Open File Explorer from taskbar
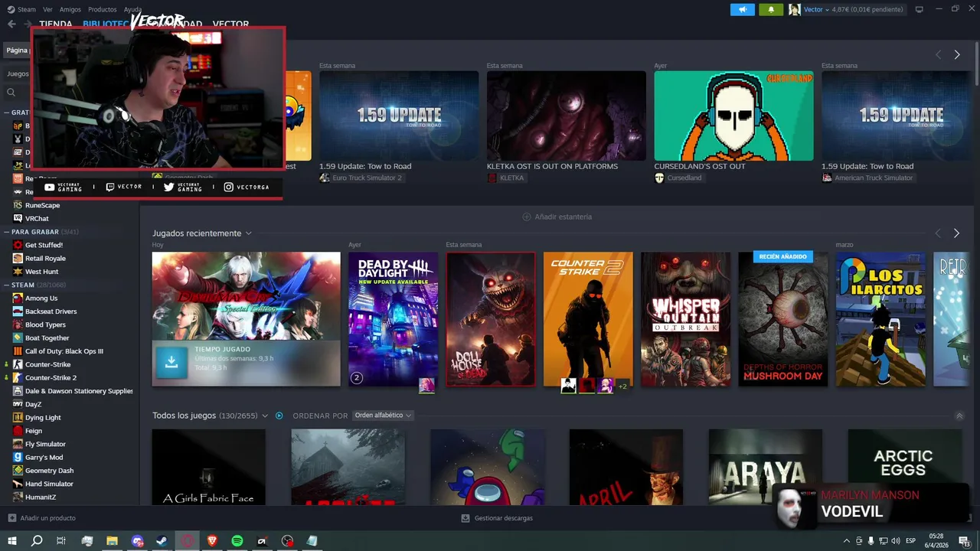980x551 pixels. click(112, 541)
